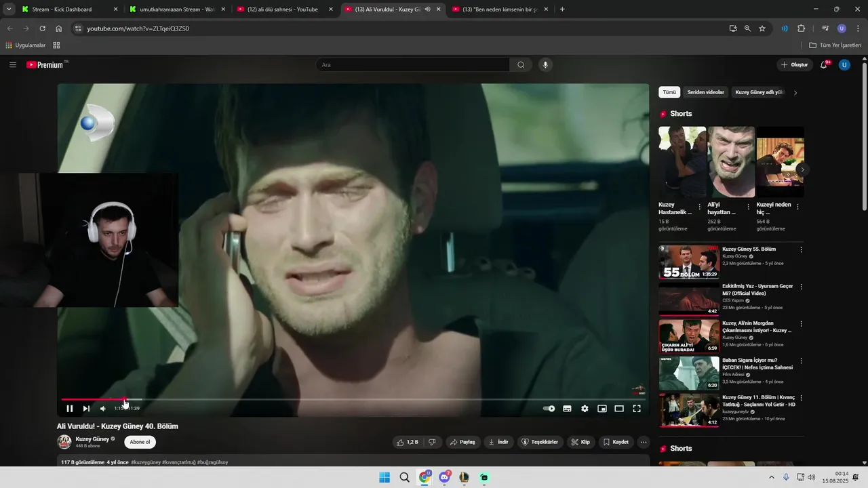Dislike the video
This screenshot has width=868, height=488.
pyautogui.click(x=431, y=442)
